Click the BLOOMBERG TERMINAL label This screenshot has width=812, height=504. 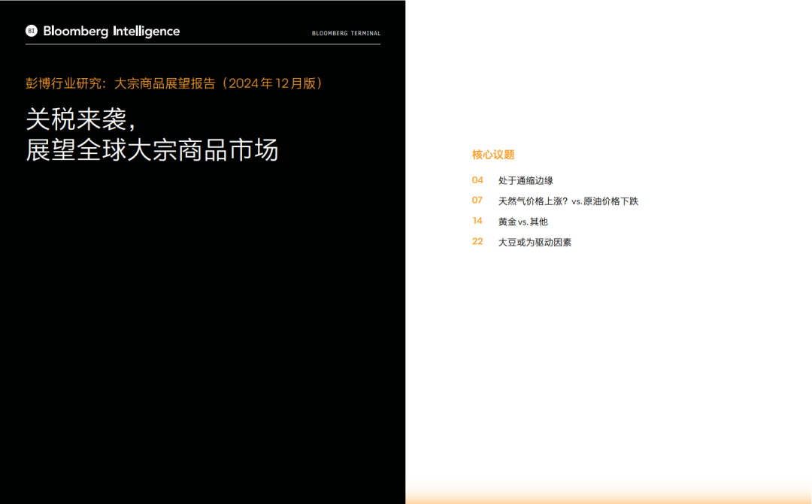pyautogui.click(x=346, y=33)
